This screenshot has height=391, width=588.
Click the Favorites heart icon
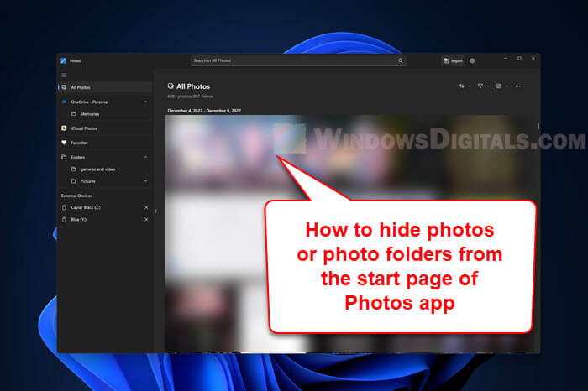coord(64,143)
